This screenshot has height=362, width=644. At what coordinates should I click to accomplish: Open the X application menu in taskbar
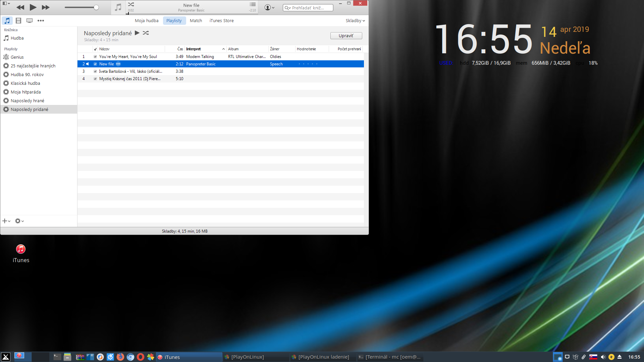[x=6, y=357]
